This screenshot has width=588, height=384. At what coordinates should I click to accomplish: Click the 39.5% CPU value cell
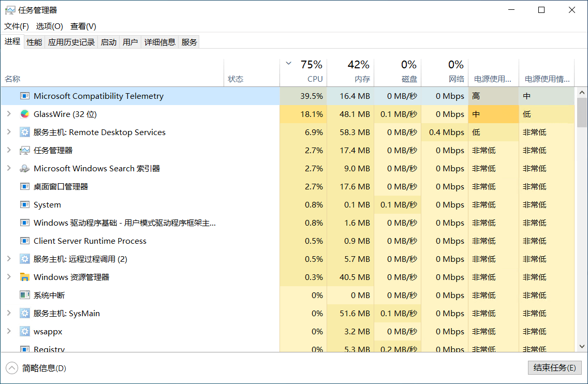point(303,96)
